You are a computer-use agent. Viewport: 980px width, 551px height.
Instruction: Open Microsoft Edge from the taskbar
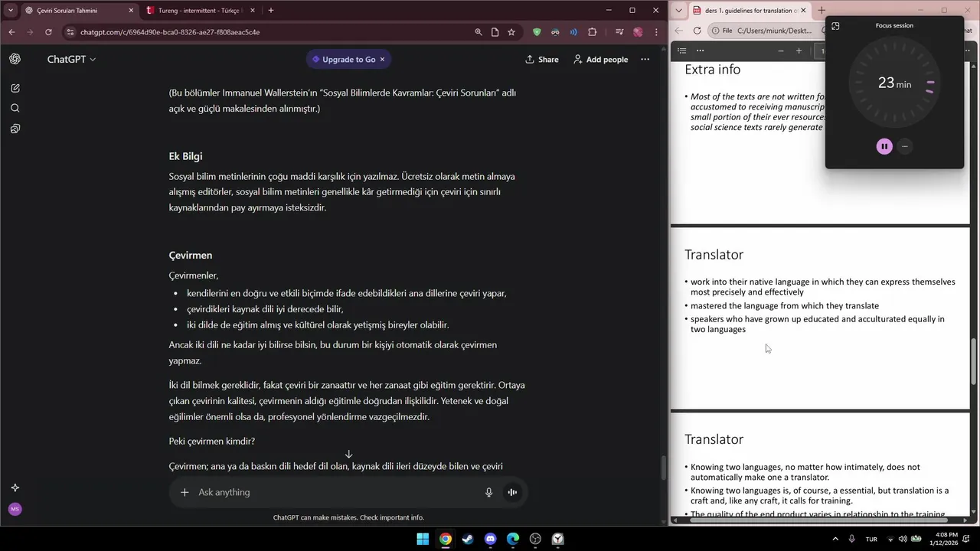coord(513,539)
